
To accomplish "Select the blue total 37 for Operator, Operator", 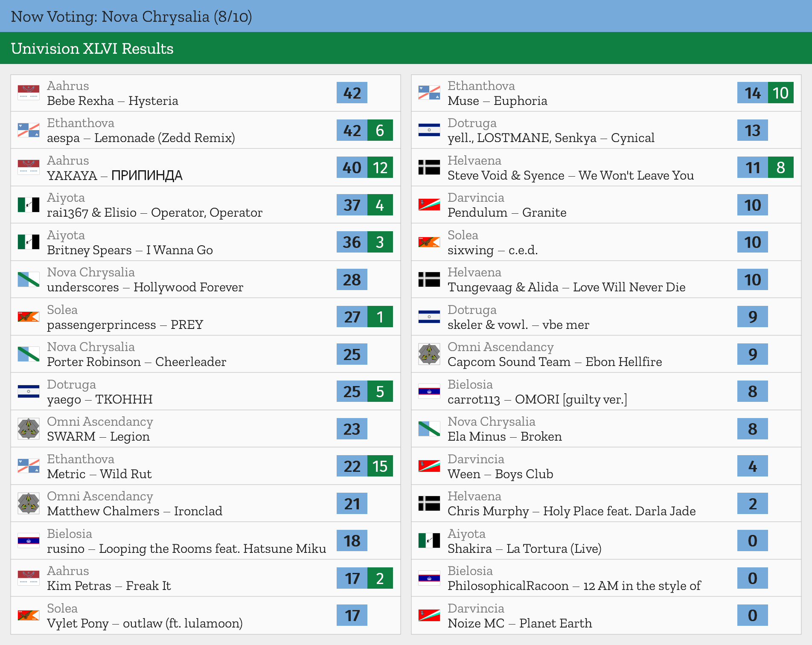I will point(352,205).
